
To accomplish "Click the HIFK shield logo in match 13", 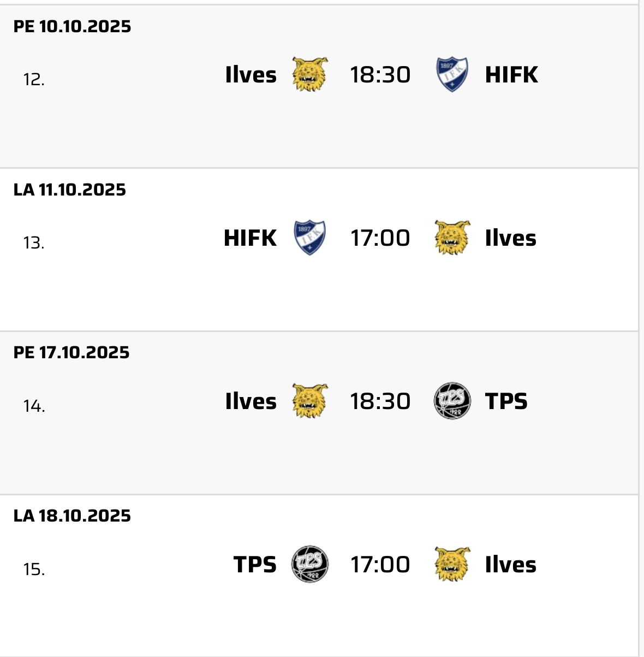I will tap(310, 238).
